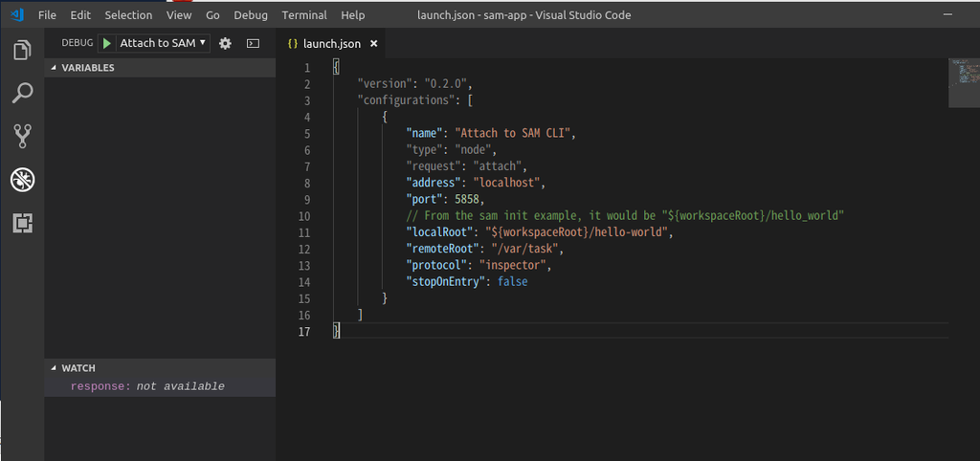The width and height of the screenshot is (980, 461).
Task: Close the launch.json tab
Action: point(374,44)
